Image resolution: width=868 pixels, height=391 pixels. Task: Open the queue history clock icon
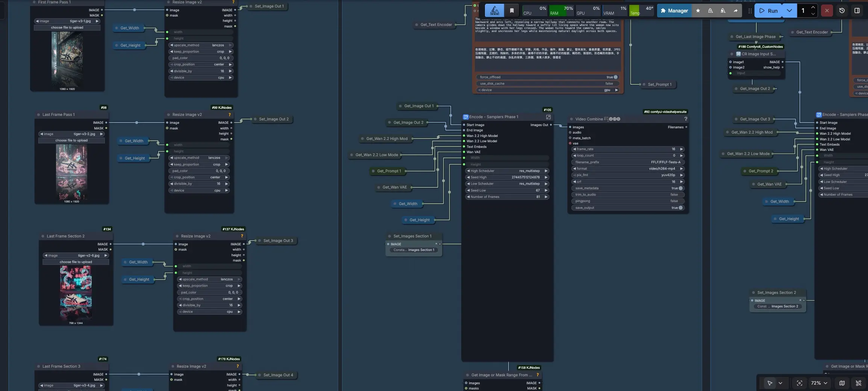[842, 11]
